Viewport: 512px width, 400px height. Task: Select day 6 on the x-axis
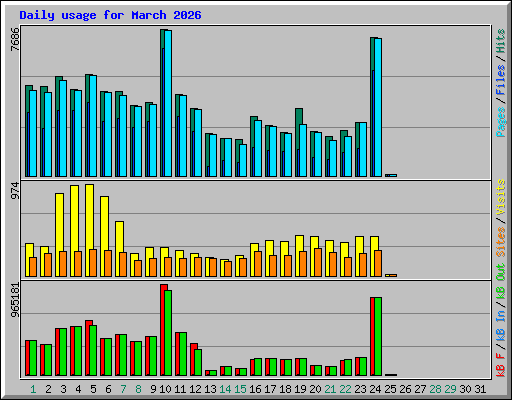108,389
